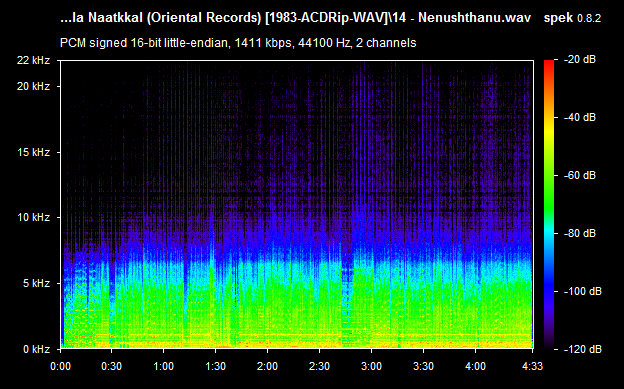Click the 4:33 end time marker
Viewport: 624px width, 389px height.
click(532, 366)
